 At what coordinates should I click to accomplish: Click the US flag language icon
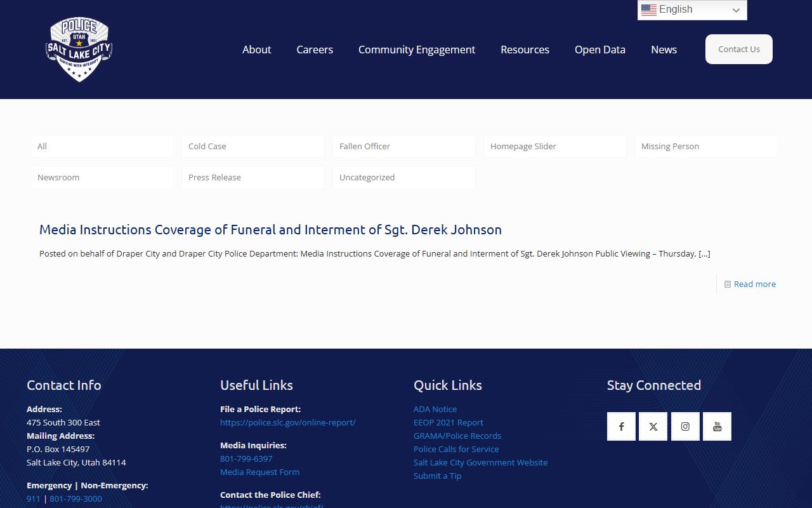648,10
